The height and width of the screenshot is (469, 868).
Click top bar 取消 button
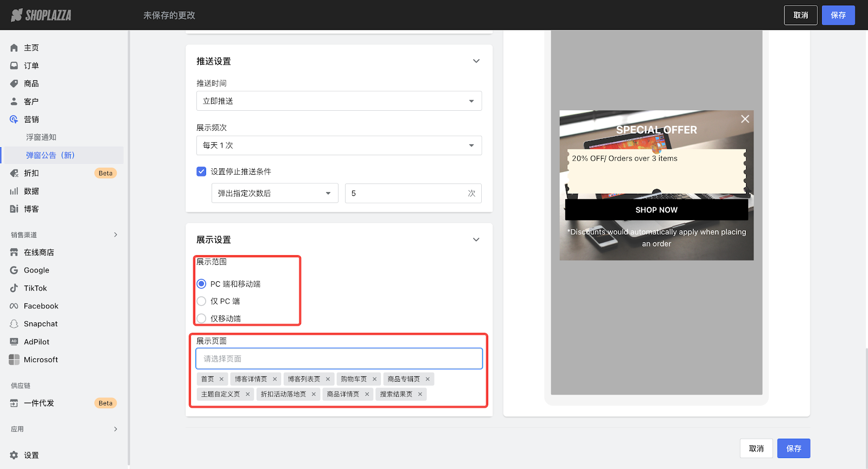[801, 15]
